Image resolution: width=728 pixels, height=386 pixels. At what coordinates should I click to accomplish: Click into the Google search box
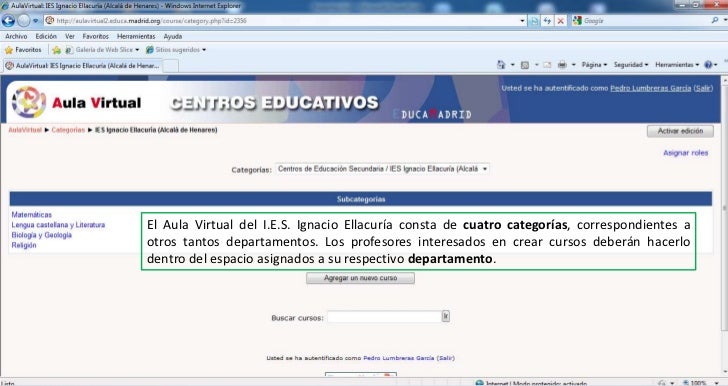[645, 21]
